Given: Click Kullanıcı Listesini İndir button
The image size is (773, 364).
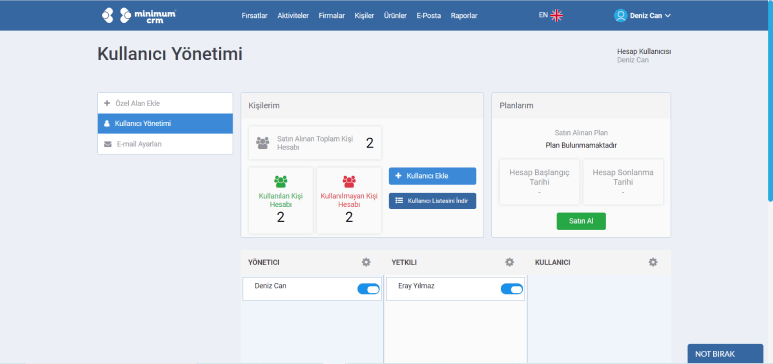Looking at the screenshot, I should pos(432,201).
